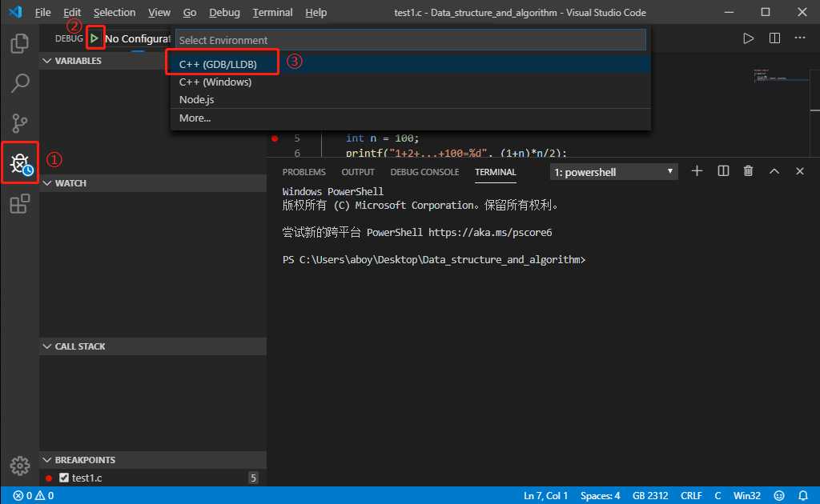Uncheck the test1.c breakpoint checkbox
Image resolution: width=820 pixels, height=504 pixels.
point(64,478)
